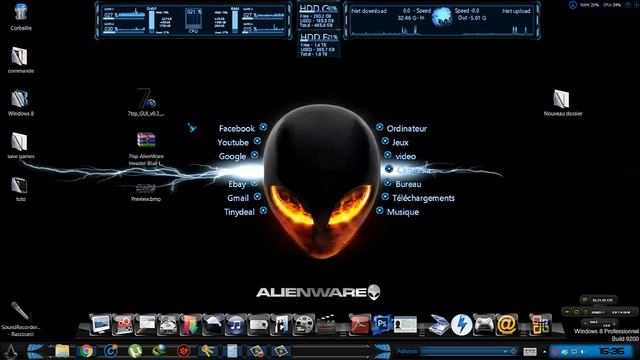Open the Preview.bmp file icon
640x360 pixels.
pos(146,188)
